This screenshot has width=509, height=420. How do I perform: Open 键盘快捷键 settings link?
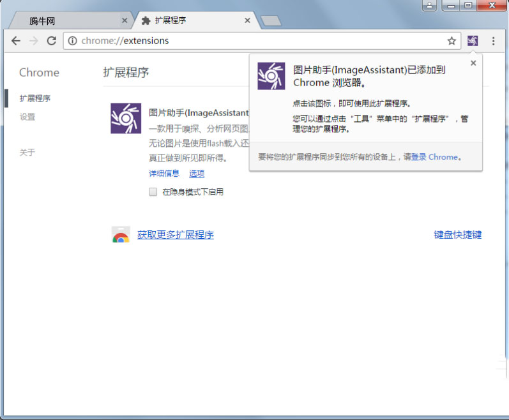(x=457, y=235)
